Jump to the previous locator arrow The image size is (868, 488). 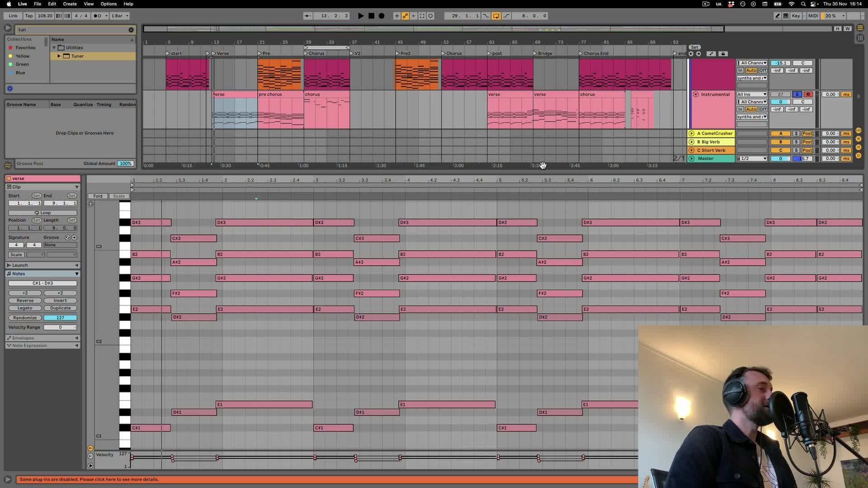coord(691,54)
